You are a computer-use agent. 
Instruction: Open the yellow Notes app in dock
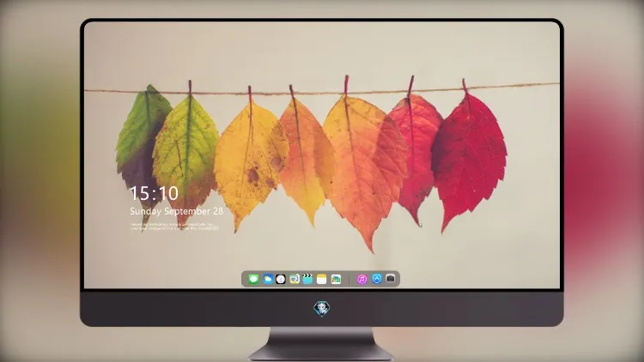coord(322,279)
